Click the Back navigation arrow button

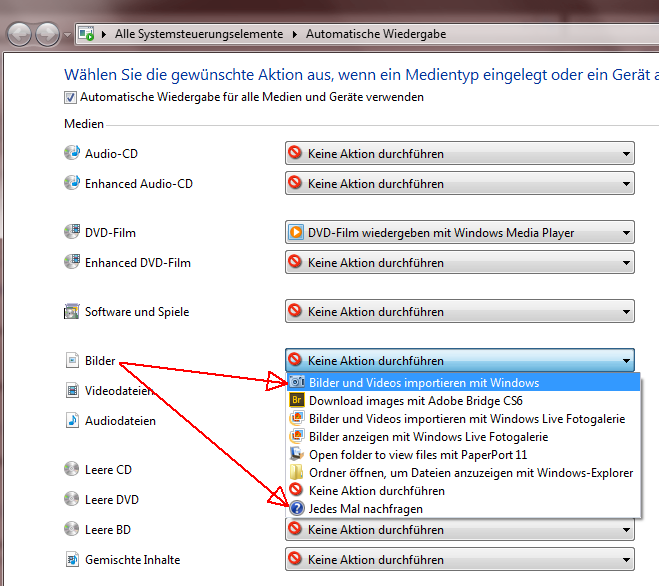(19, 35)
